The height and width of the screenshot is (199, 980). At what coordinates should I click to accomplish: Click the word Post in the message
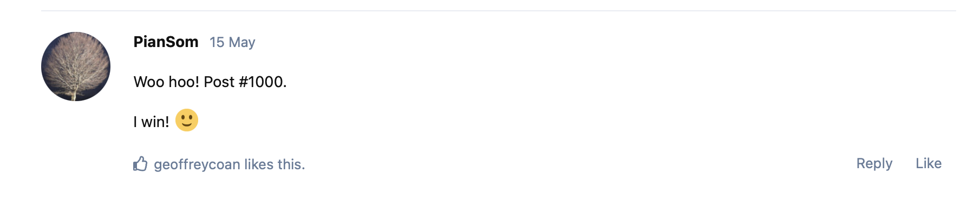pyautogui.click(x=219, y=82)
